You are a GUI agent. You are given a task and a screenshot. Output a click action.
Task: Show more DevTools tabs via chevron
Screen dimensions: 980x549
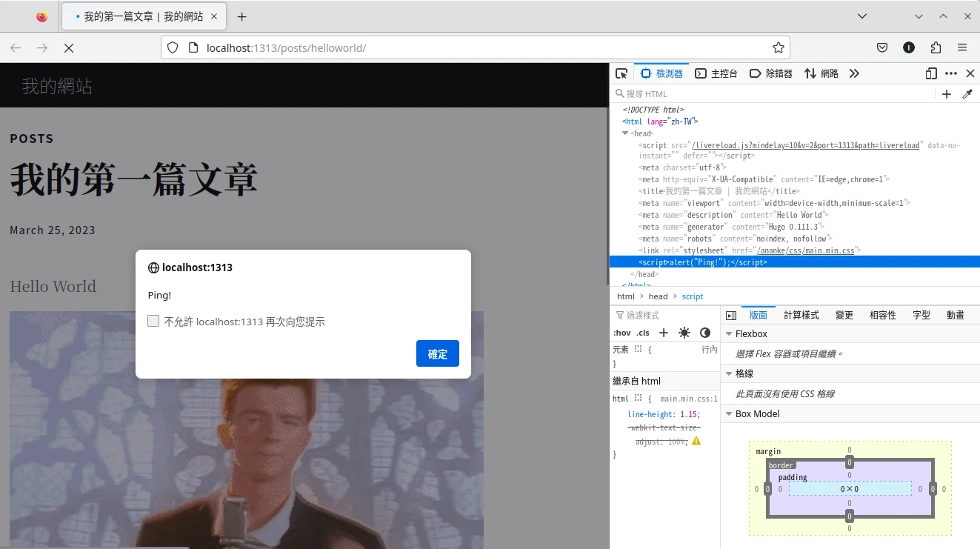coord(854,73)
